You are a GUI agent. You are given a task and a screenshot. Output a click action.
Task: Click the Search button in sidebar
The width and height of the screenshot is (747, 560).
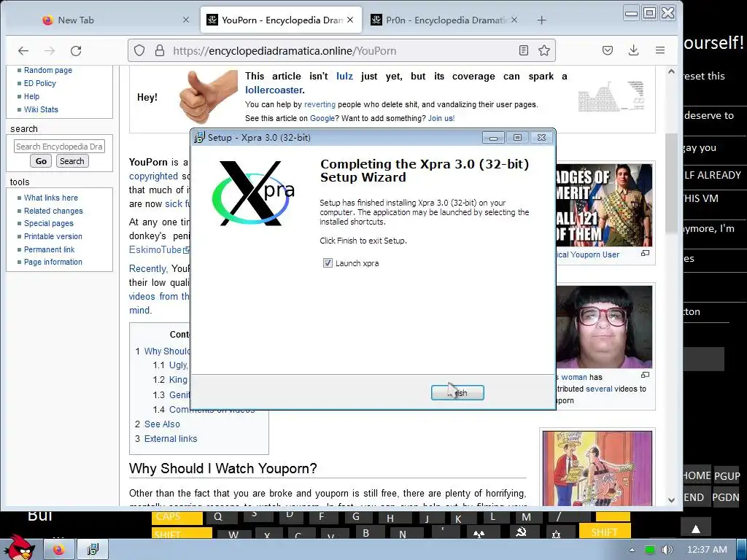click(x=72, y=161)
